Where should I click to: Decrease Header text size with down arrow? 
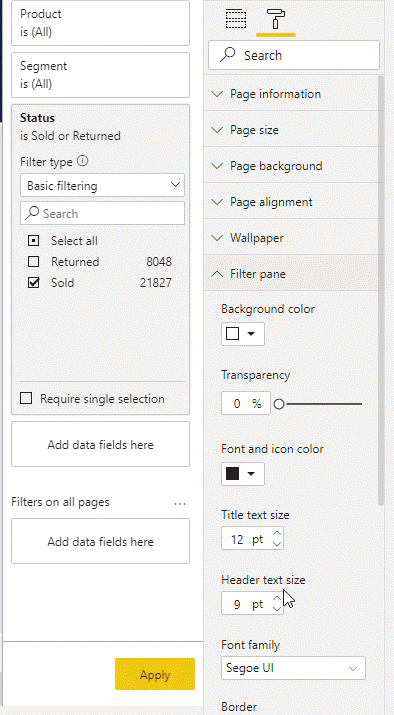(277, 608)
